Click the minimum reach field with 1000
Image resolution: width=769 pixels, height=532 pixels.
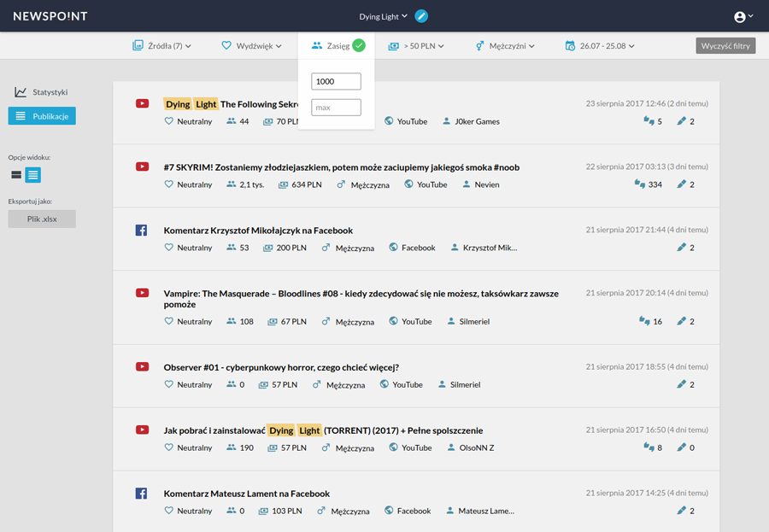(x=336, y=81)
